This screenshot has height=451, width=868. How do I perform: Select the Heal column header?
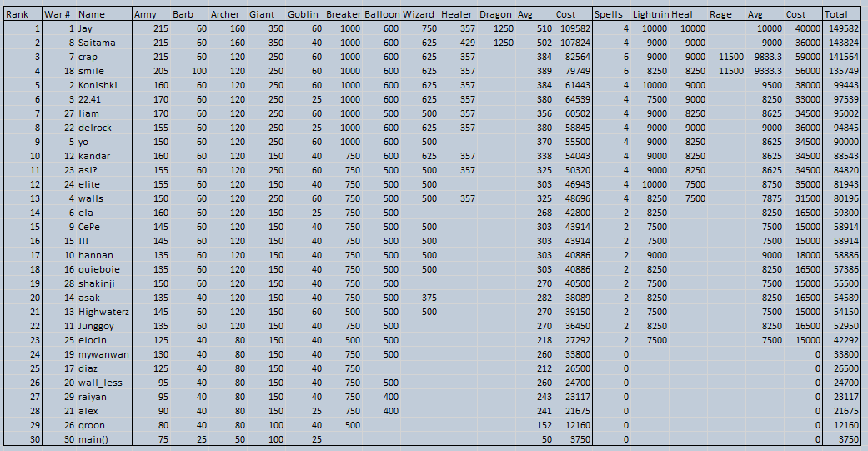click(x=682, y=14)
